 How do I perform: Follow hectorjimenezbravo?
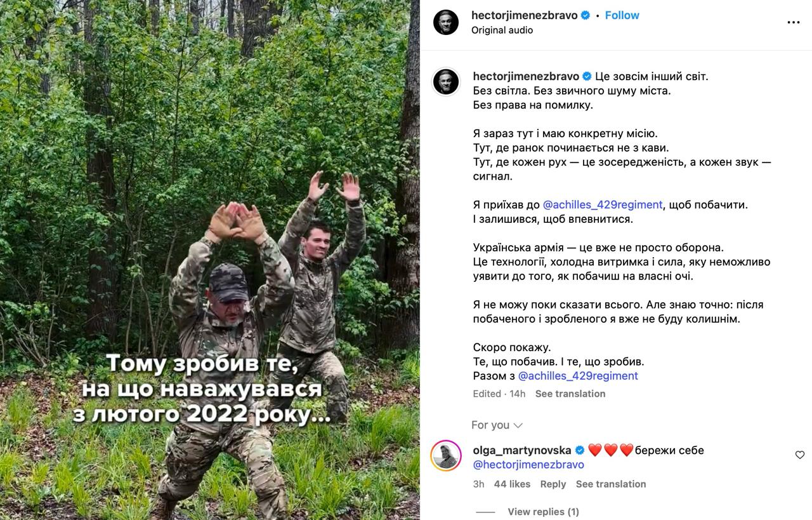622,15
